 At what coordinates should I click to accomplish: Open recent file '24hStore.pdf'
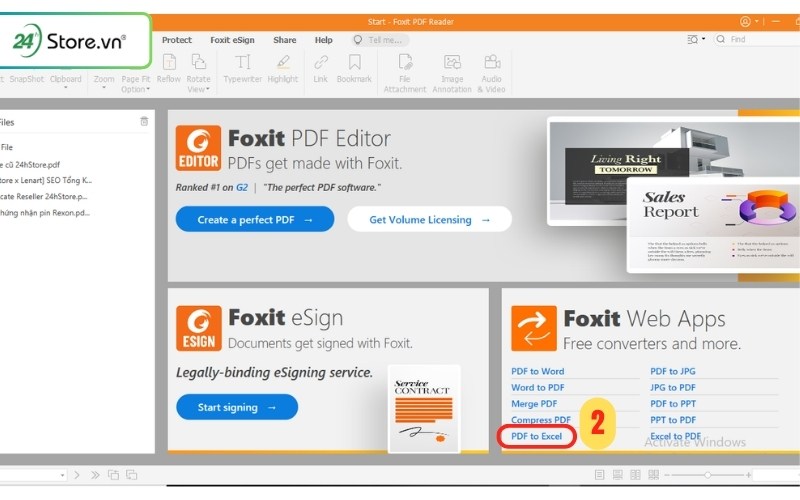(30, 164)
